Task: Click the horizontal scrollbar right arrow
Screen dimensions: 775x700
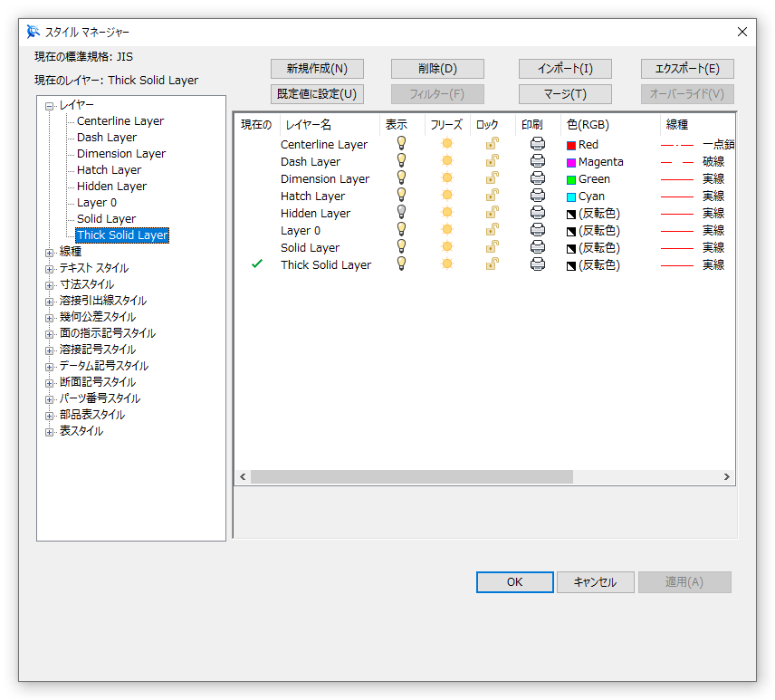Action: coord(727,476)
